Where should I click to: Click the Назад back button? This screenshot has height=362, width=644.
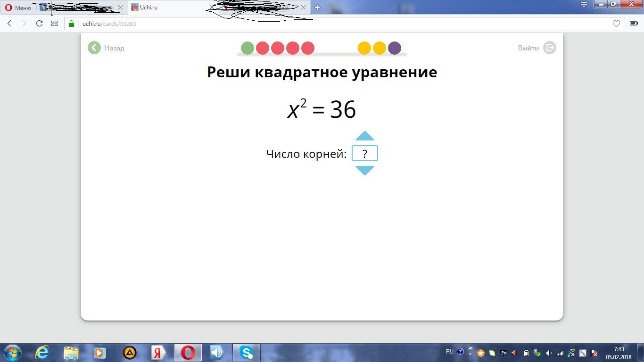94,48
